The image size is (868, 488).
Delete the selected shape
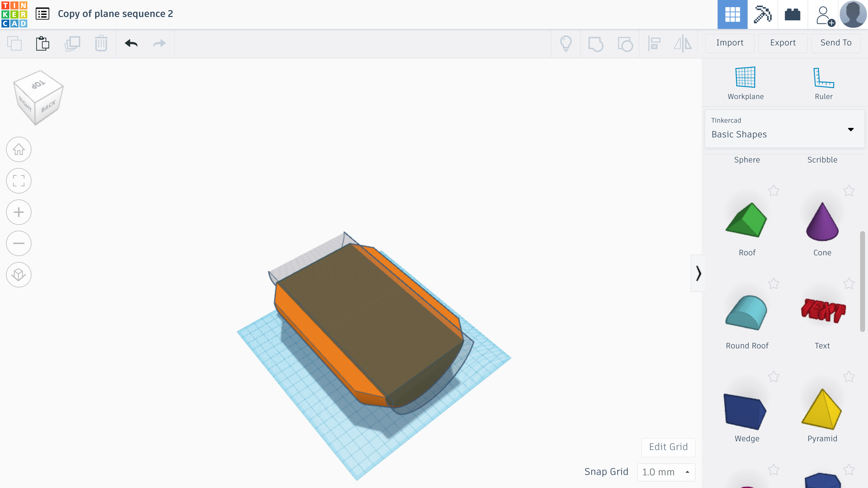tap(101, 43)
